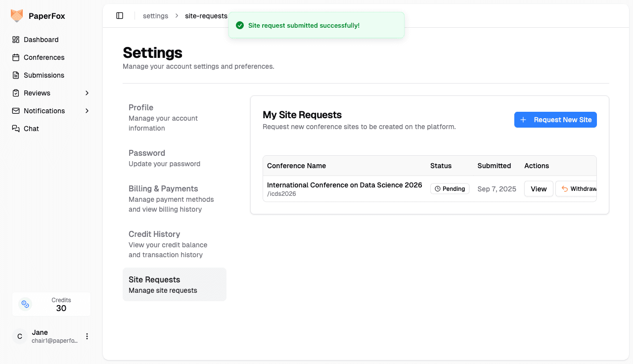
Task: Expand the Notifications submenu chevron
Action: (87, 111)
